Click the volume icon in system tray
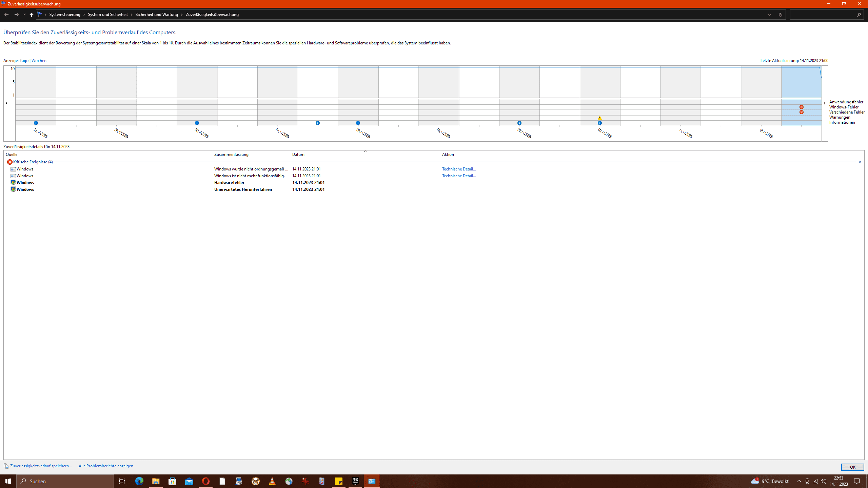Image resolution: width=868 pixels, height=488 pixels. coord(824,481)
